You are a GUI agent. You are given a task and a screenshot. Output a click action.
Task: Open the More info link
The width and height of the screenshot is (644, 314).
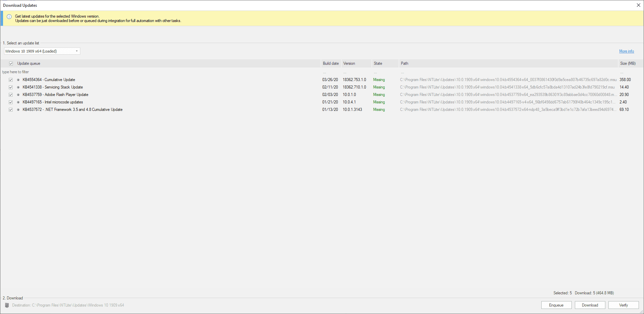point(626,51)
